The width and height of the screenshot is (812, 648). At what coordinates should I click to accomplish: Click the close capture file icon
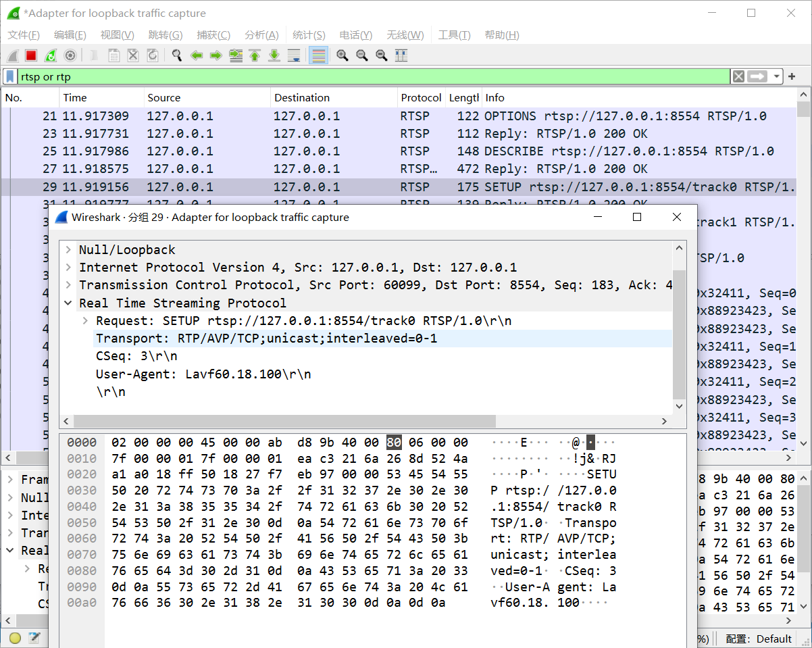133,55
